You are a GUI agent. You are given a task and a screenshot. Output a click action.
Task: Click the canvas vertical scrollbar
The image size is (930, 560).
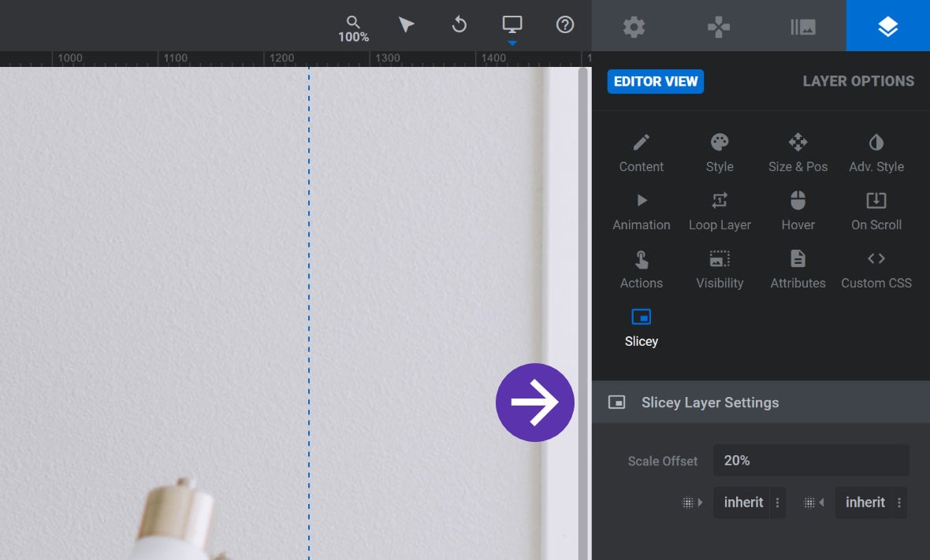pos(583,313)
